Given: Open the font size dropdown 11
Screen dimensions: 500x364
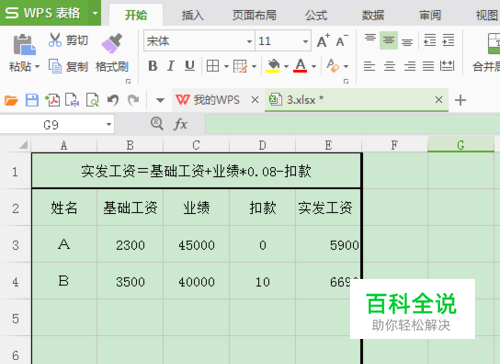Looking at the screenshot, I should [x=305, y=41].
